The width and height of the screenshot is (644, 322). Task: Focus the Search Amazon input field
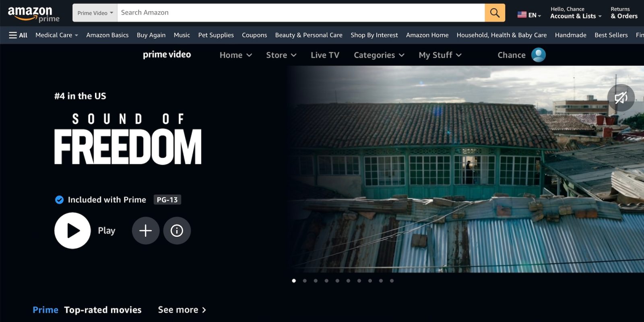click(x=300, y=13)
